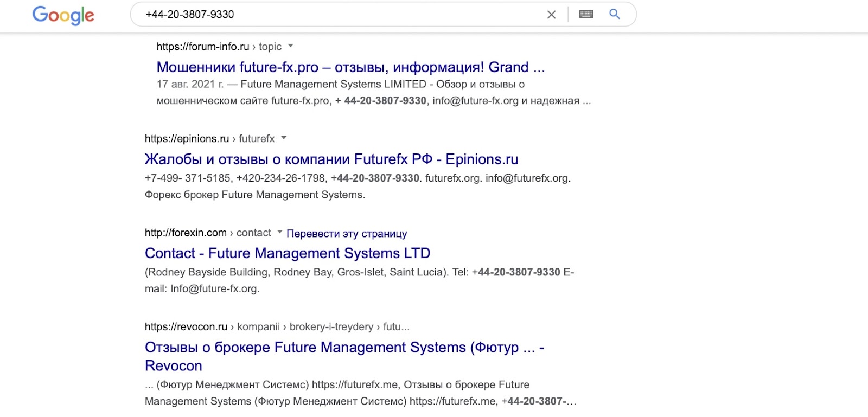Expand the dropdown arrow next to forum-info.ru
The image size is (868, 417).
(290, 46)
